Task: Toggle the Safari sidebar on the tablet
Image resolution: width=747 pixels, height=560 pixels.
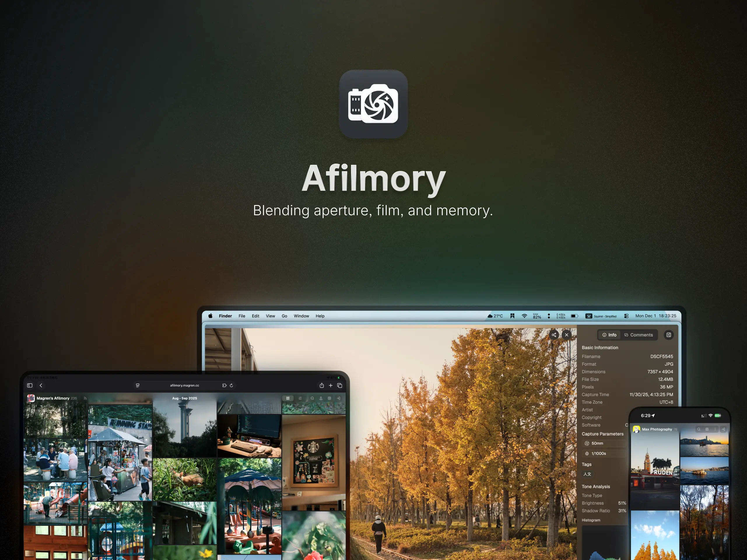Action: (30, 385)
